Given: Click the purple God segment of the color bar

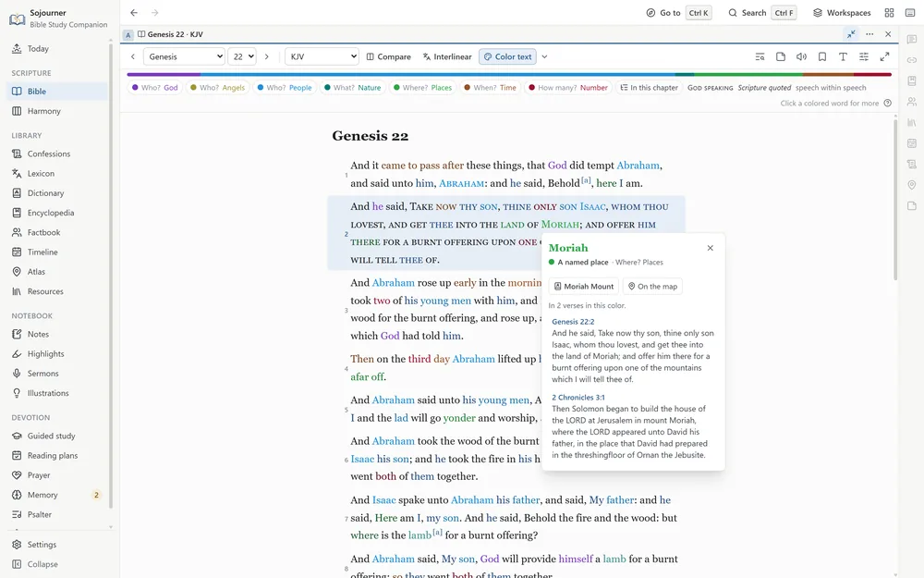Looking at the screenshot, I should pos(164,74).
